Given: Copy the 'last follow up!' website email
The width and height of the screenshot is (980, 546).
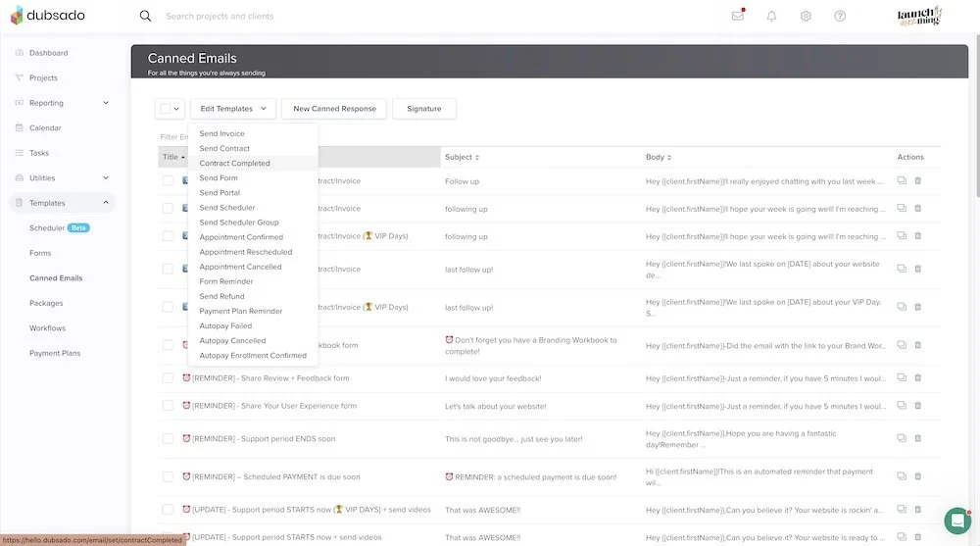Looking at the screenshot, I should 902,269.
